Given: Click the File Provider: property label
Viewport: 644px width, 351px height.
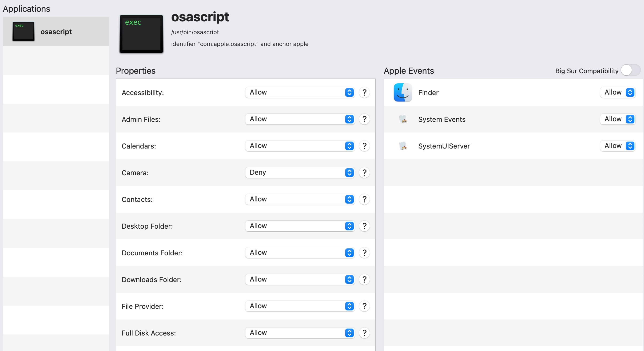Looking at the screenshot, I should 143,306.
